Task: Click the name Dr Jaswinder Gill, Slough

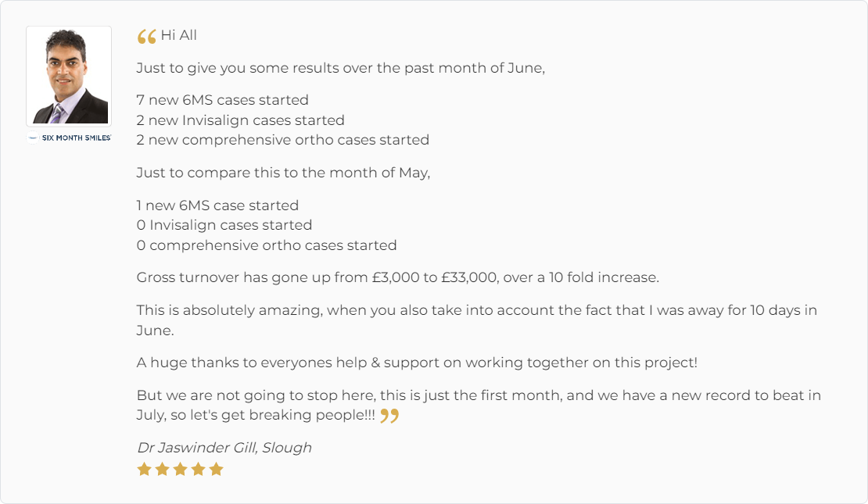Action: (x=224, y=448)
